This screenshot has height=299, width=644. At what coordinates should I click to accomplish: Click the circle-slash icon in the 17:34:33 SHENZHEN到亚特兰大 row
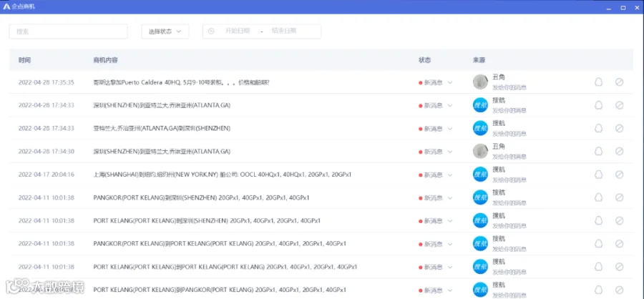[620, 105]
